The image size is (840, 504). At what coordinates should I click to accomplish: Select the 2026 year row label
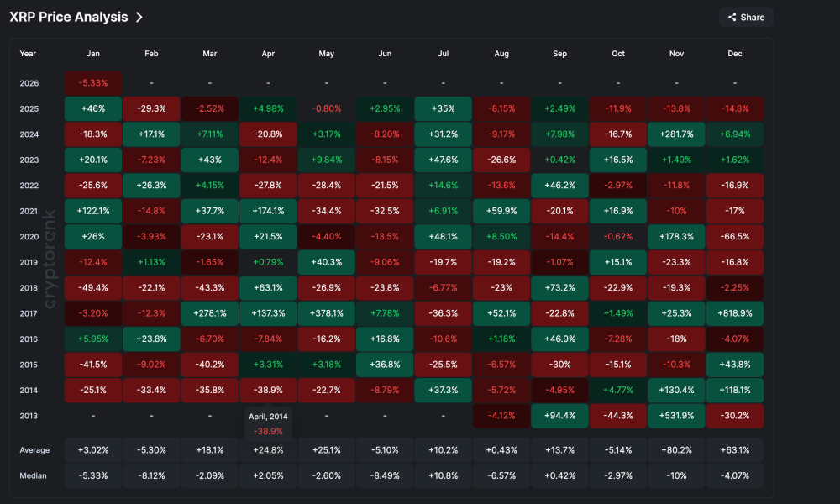coord(28,82)
